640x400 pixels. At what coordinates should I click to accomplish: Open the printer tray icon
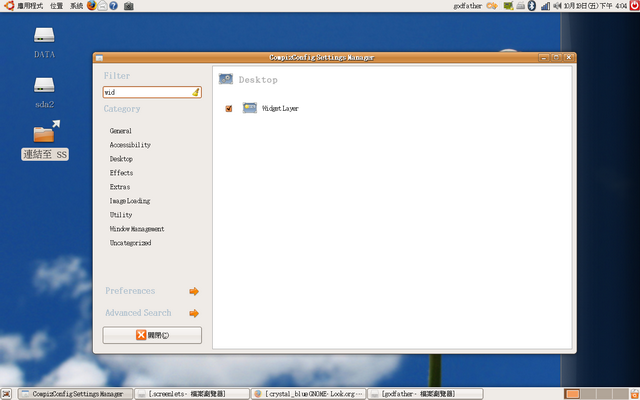point(520,6)
